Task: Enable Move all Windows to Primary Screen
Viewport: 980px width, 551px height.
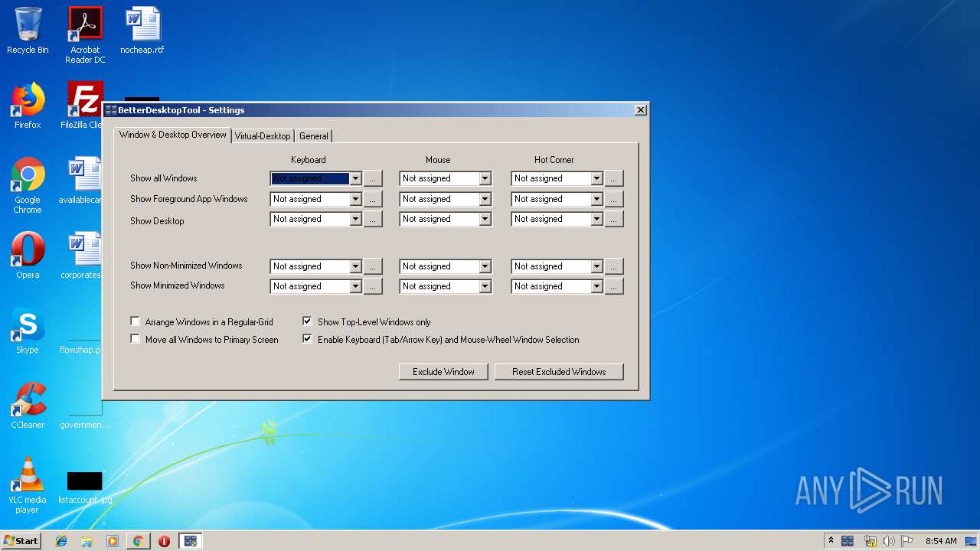Action: click(x=136, y=339)
